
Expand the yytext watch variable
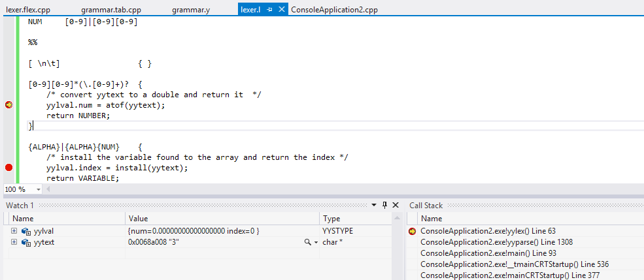[14, 242]
